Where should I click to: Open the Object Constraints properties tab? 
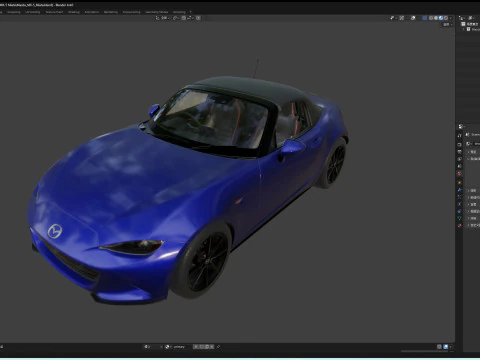[459, 211]
